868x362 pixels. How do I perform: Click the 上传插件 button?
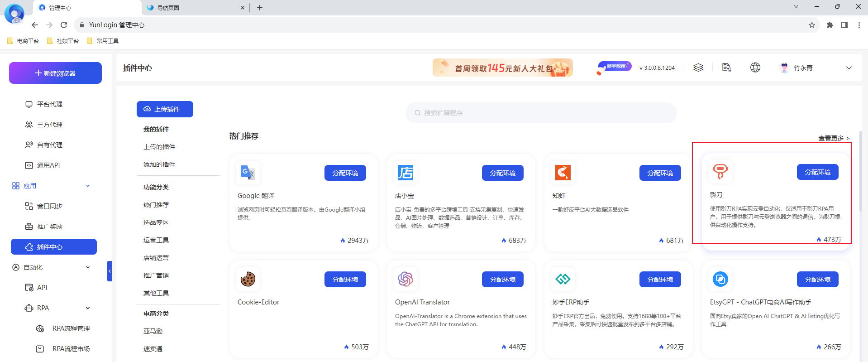coord(165,109)
